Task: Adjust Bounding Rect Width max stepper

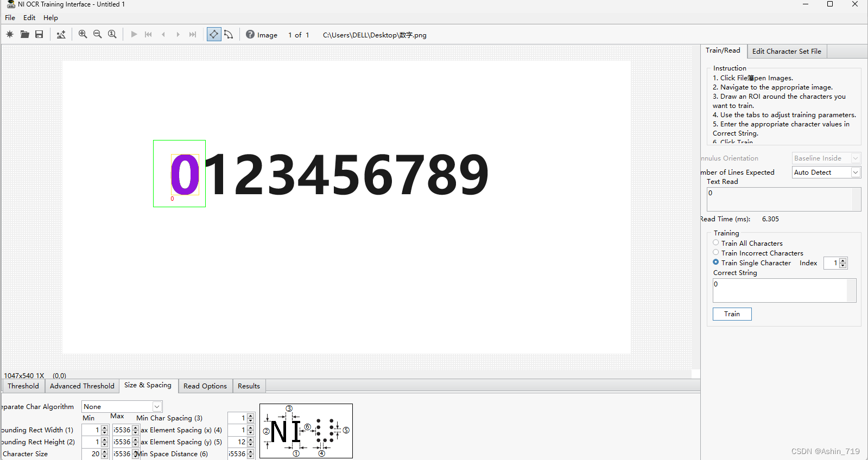Action: tap(136, 430)
